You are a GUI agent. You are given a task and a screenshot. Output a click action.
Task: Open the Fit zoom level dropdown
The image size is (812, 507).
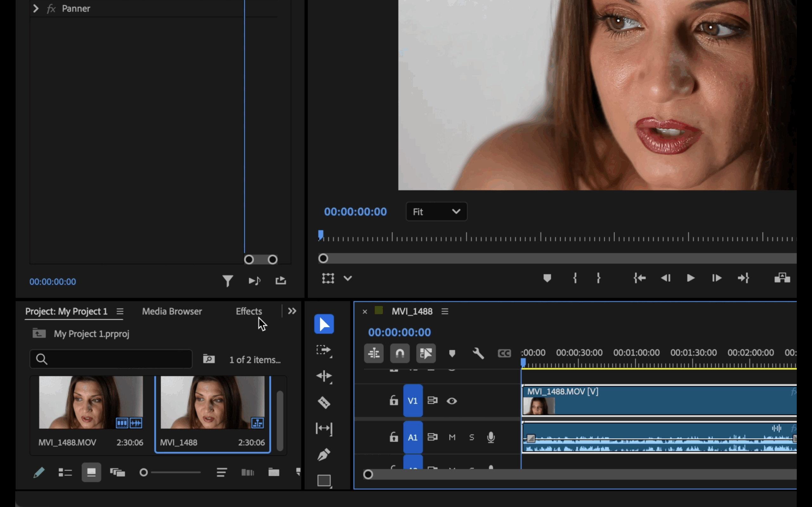pos(436,212)
